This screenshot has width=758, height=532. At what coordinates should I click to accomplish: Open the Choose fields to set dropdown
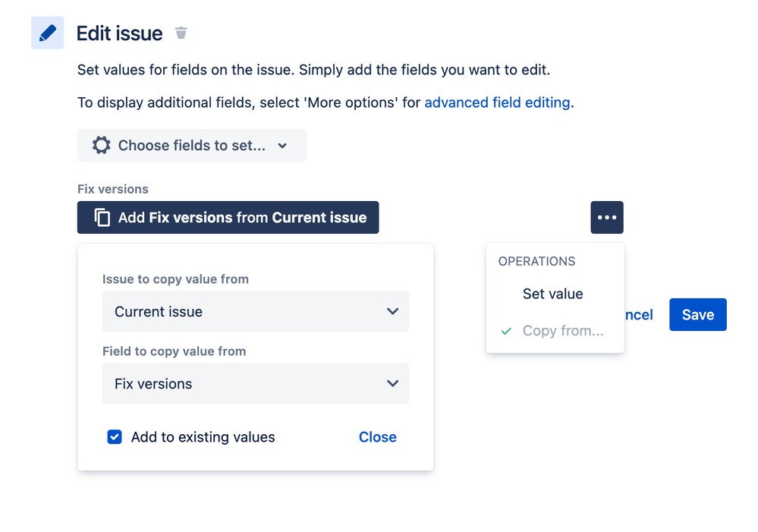pyautogui.click(x=192, y=145)
